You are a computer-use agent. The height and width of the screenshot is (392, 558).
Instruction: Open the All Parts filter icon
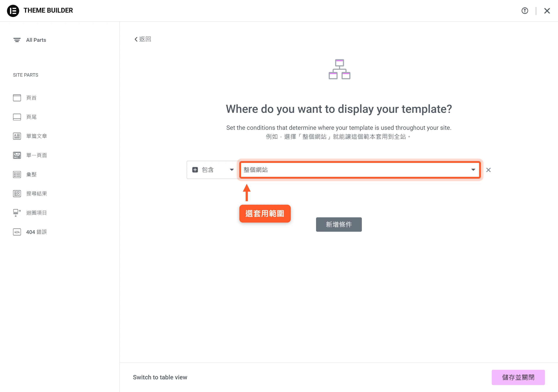[x=17, y=40]
